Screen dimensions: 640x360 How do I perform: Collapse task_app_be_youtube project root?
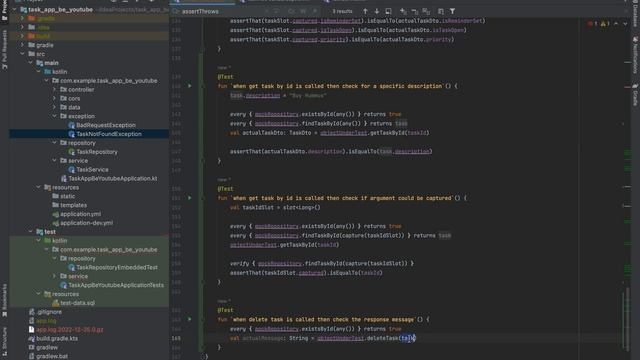click(x=14, y=9)
